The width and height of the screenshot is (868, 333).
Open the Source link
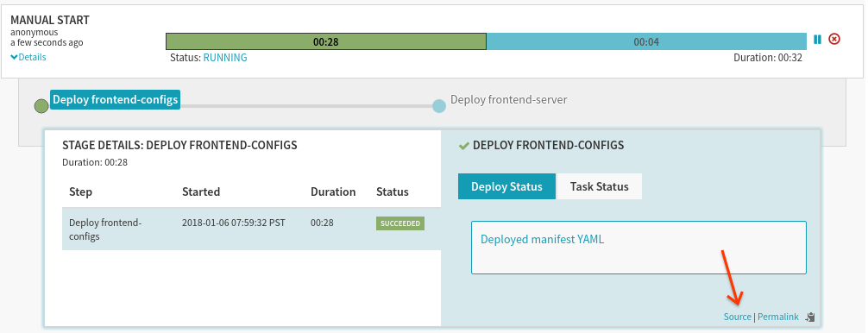738,317
